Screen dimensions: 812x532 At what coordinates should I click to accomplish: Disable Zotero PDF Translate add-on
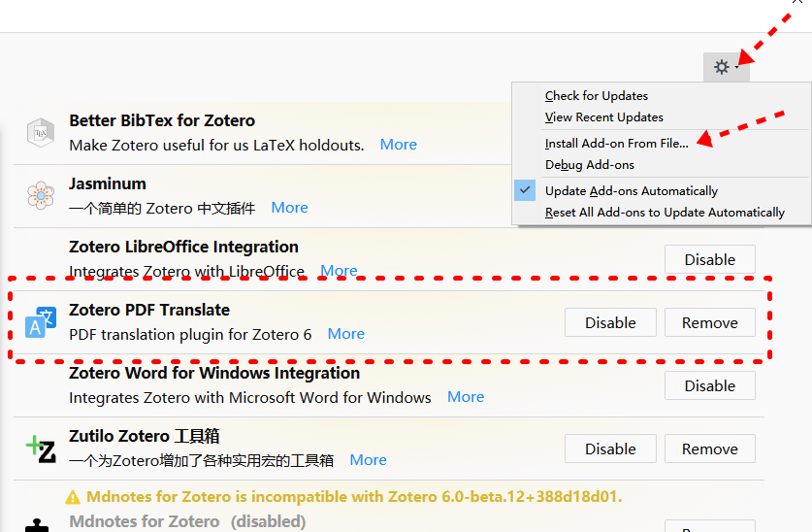[x=610, y=322]
